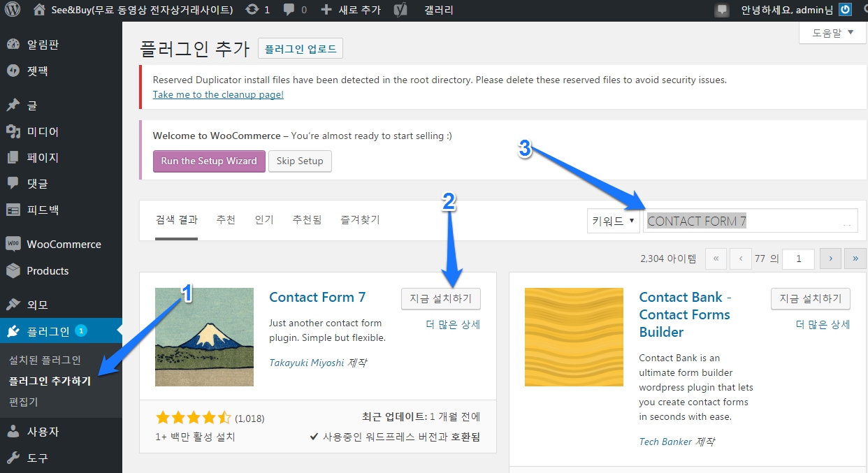
Task: Click Run the Setup Wizard
Action: [x=208, y=161]
